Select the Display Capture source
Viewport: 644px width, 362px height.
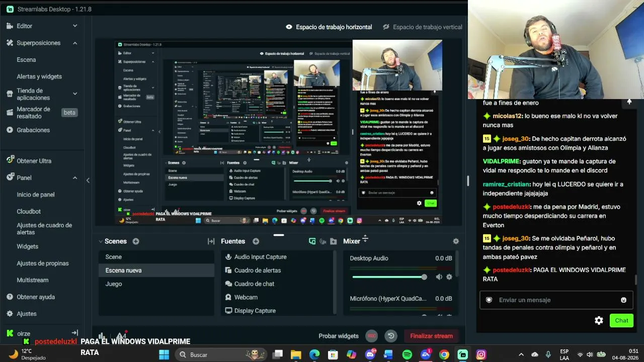pyautogui.click(x=277, y=311)
